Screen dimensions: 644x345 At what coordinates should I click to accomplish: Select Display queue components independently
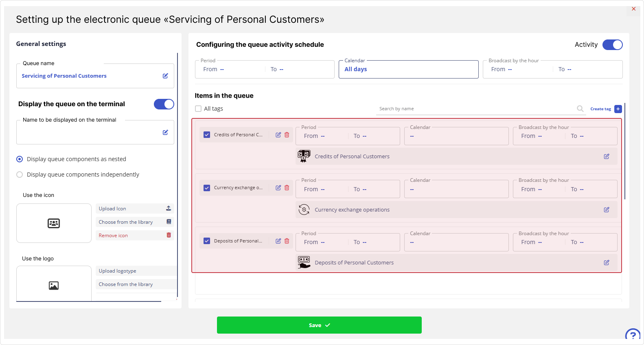[x=20, y=175]
